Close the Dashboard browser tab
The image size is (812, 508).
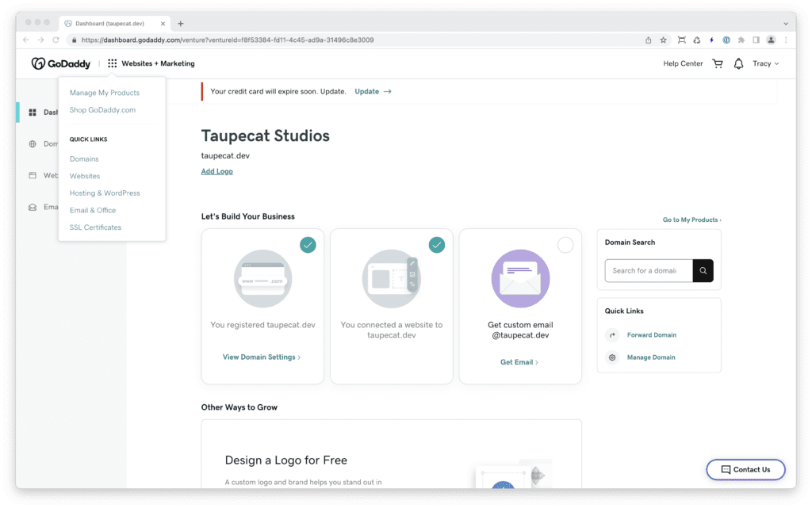tap(163, 23)
